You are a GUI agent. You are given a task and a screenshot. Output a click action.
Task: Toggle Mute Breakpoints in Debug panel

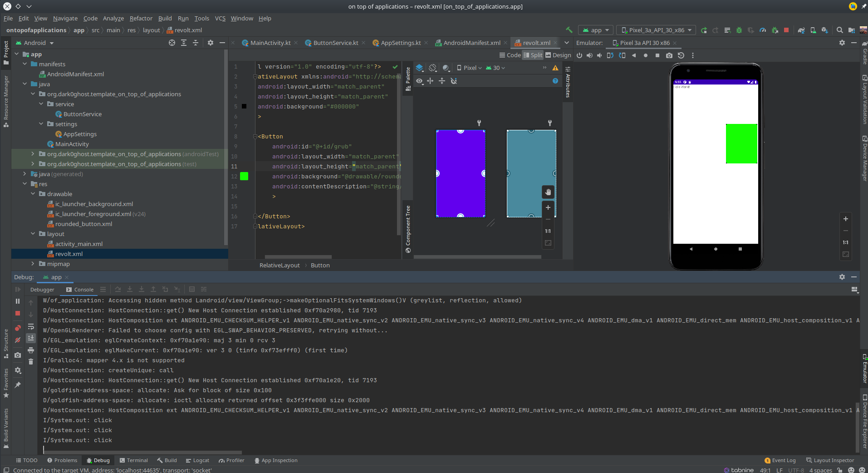[x=18, y=340]
